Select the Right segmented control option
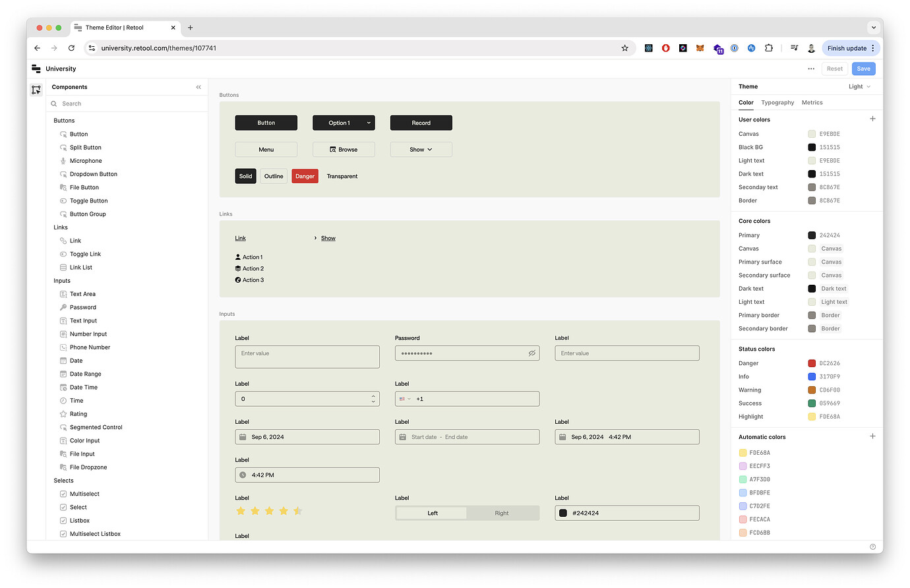Viewport: 910px width, 588px height. tap(502, 513)
